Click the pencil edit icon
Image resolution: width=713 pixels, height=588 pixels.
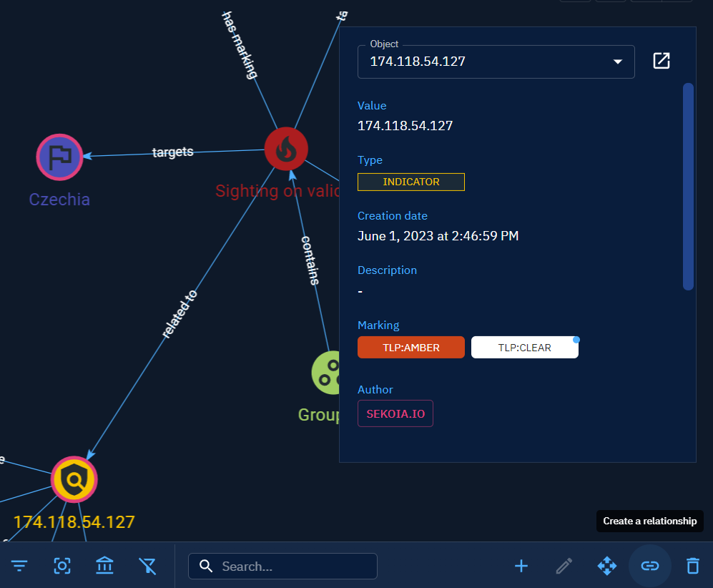point(564,566)
